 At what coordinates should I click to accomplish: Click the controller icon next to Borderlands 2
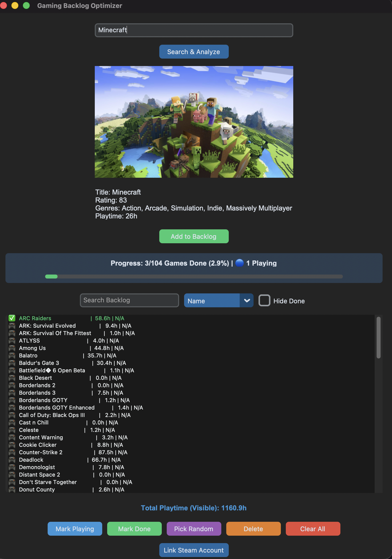pyautogui.click(x=12, y=385)
